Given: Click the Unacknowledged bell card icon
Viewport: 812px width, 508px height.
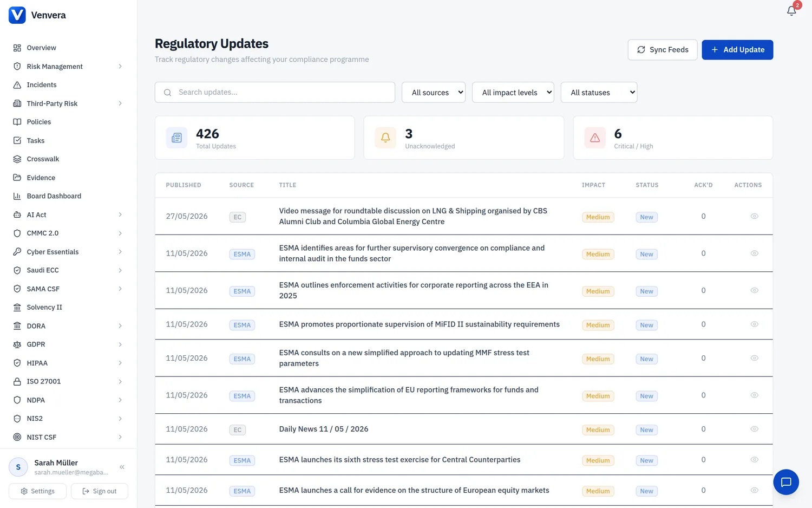Looking at the screenshot, I should click(x=385, y=138).
